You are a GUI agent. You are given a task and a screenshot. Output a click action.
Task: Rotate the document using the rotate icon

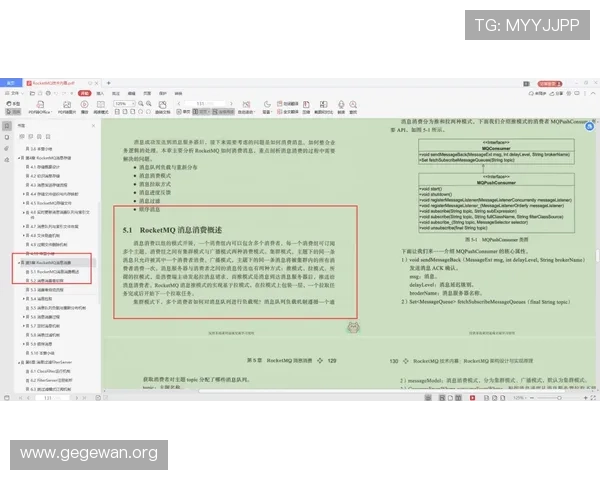(x=163, y=107)
